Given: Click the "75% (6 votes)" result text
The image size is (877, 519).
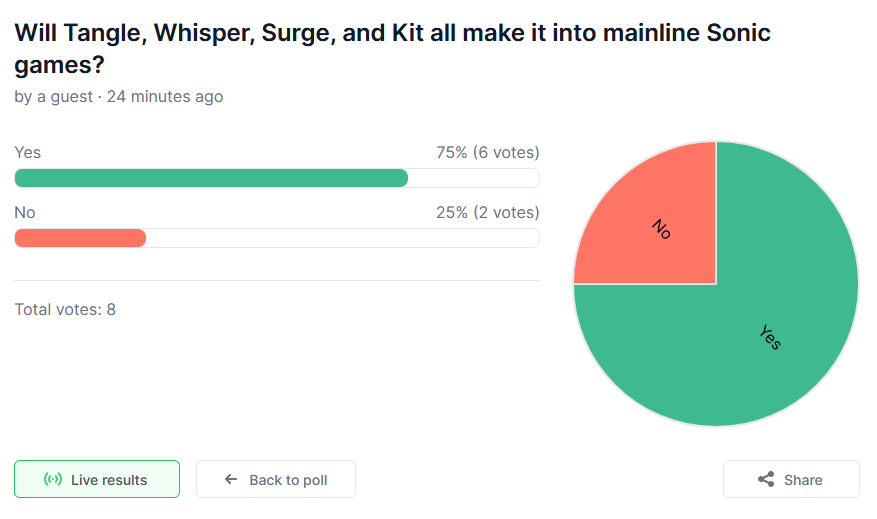Looking at the screenshot, I should (x=487, y=153).
